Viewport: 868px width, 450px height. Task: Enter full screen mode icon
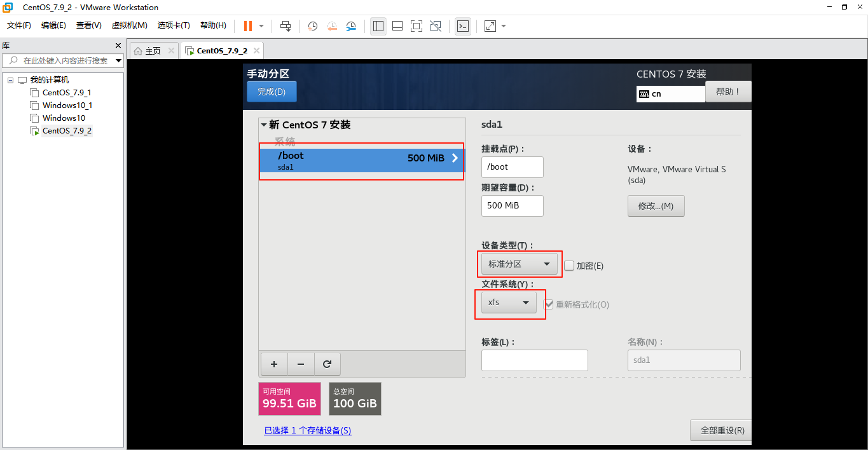click(417, 26)
